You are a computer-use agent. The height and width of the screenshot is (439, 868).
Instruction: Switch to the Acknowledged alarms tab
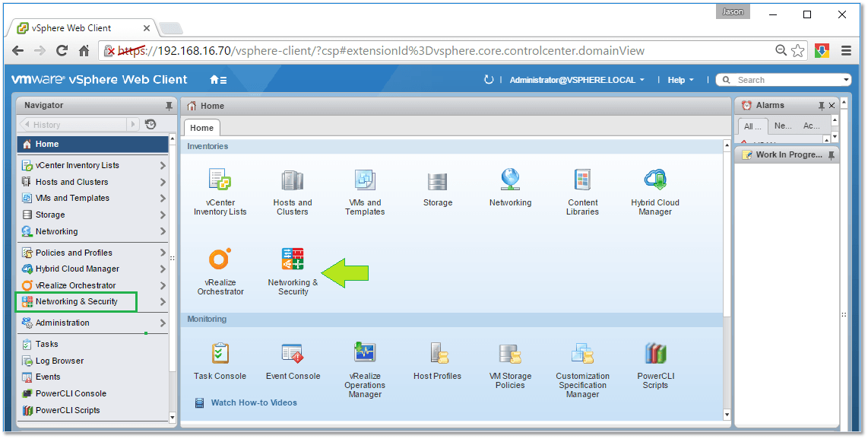pos(812,126)
